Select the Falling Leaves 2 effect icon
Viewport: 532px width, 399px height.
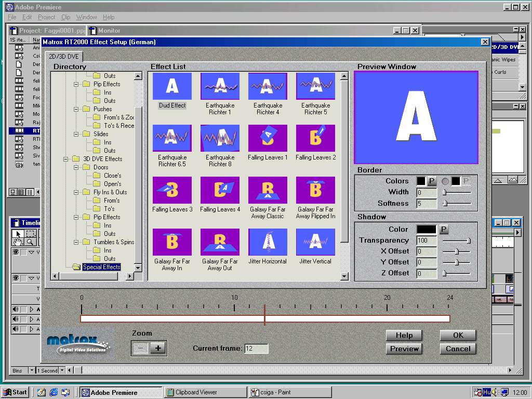[x=315, y=138]
